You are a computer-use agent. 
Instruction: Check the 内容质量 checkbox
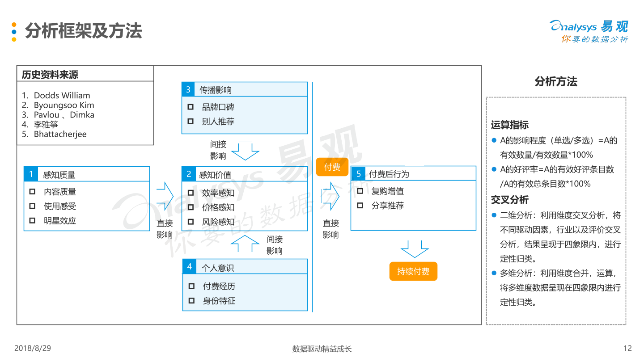pos(32,192)
